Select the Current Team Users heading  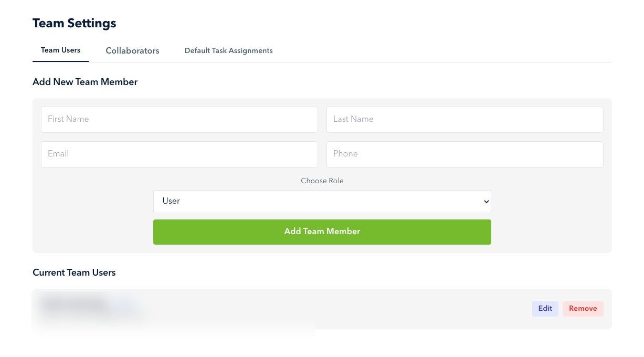click(74, 272)
